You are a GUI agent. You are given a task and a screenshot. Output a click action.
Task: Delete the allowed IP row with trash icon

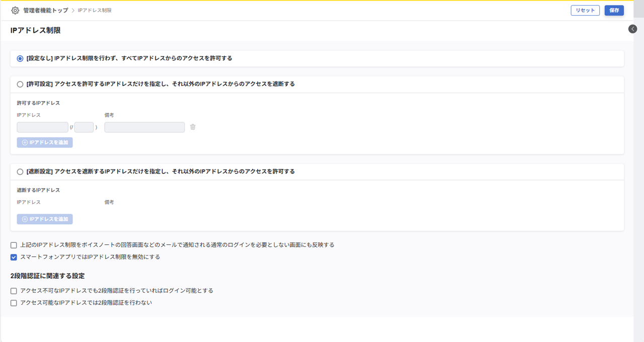tap(193, 127)
